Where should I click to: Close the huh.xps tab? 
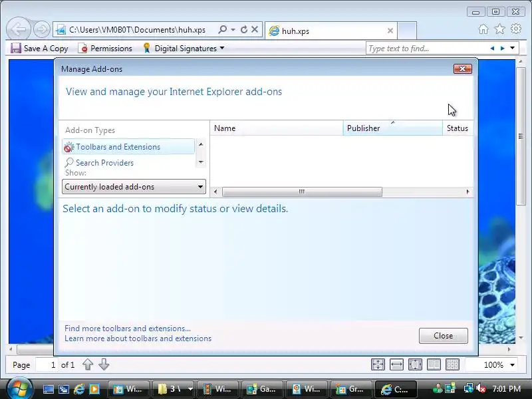390,31
